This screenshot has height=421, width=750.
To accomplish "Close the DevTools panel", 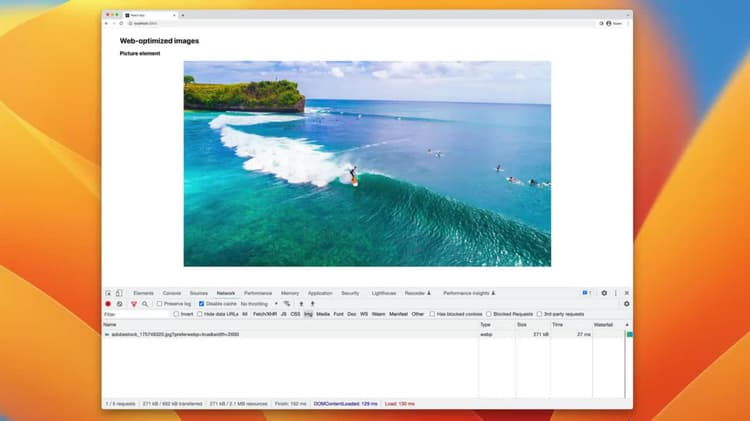I will [x=627, y=293].
